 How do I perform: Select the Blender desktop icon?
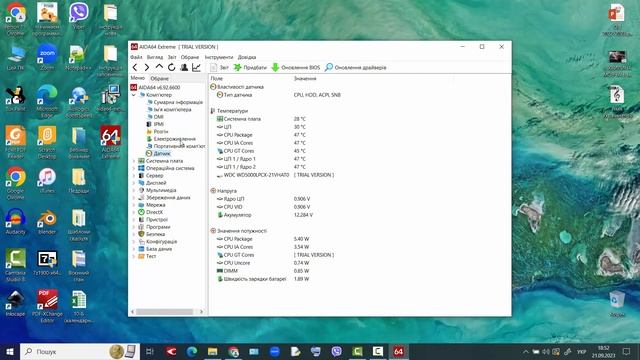tap(47, 222)
